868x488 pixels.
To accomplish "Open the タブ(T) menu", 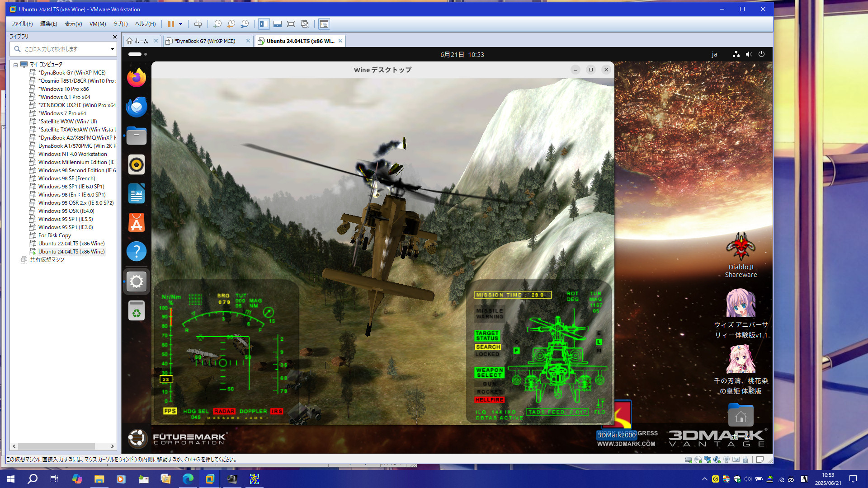I will 120,24.
